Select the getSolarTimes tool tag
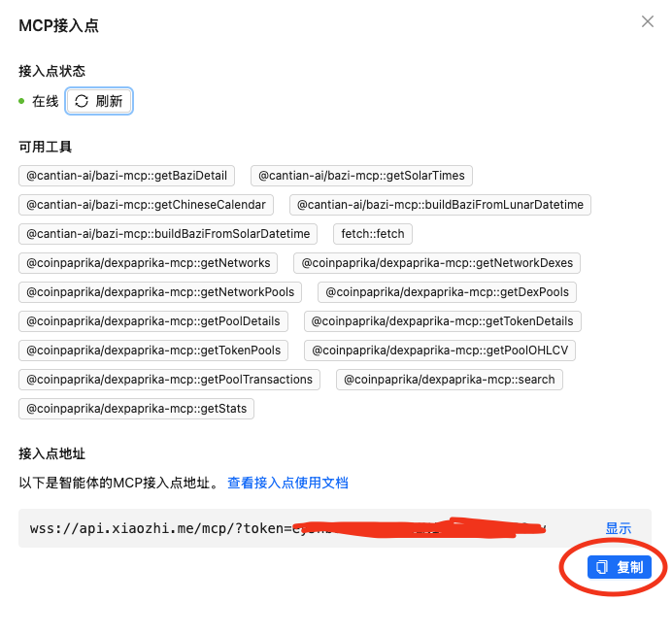The image size is (672, 635). [361, 176]
